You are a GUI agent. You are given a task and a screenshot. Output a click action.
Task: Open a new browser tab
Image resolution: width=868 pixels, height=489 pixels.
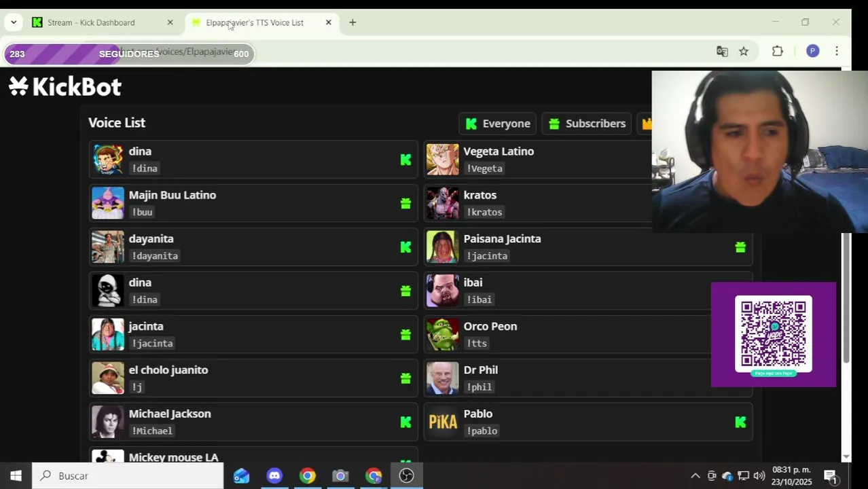(352, 22)
